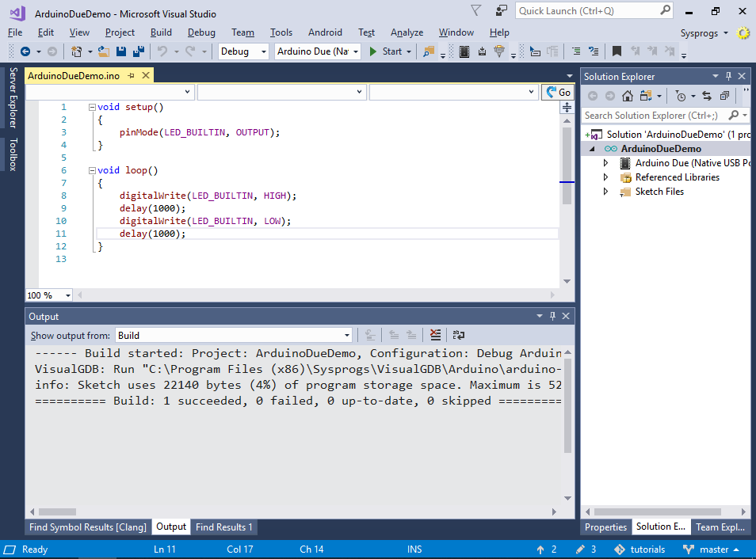This screenshot has height=559, width=756.
Task: Open the Show output from Build dropdown
Action: click(x=233, y=336)
